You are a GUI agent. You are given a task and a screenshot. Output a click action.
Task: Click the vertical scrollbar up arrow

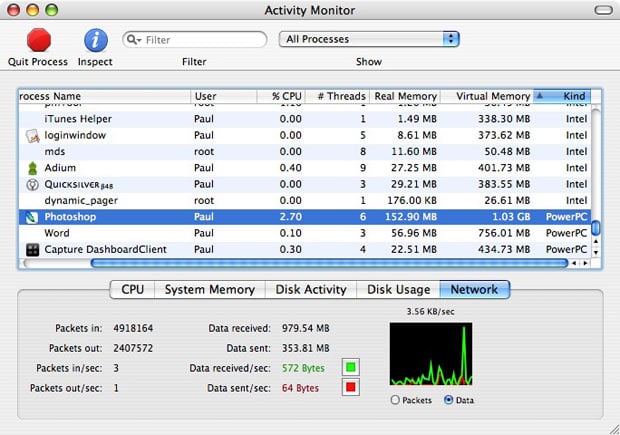(596, 241)
